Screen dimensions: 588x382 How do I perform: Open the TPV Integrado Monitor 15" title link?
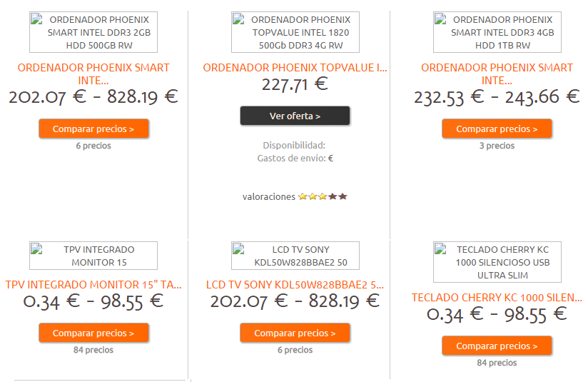coord(93,285)
